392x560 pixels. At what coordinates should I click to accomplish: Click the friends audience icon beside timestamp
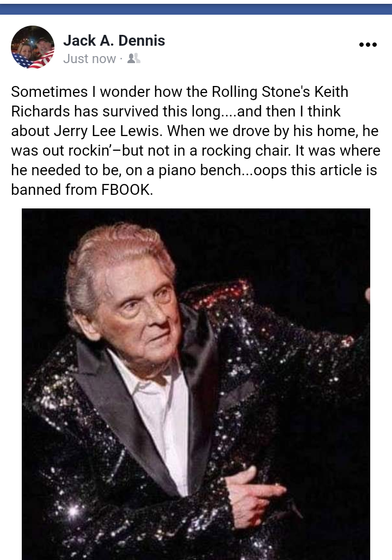coord(134,59)
